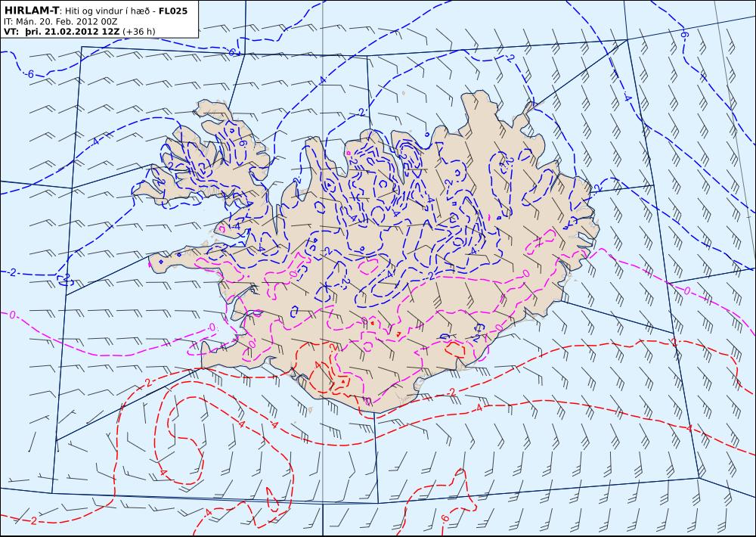
Task: Click the "FL025" flight level label
Action: tap(172, 11)
